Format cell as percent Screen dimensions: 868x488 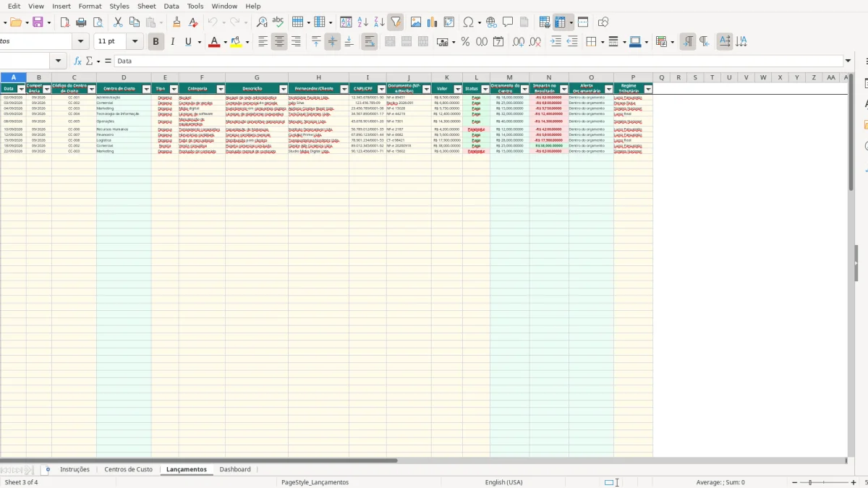click(x=465, y=42)
